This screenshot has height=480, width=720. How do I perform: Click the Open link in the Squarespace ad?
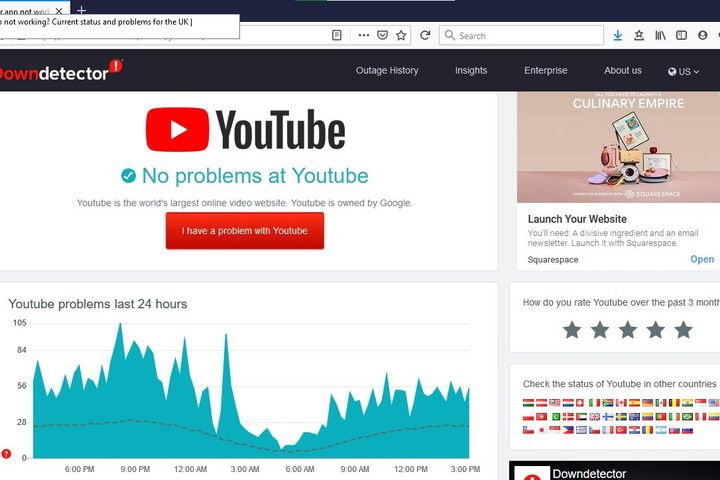point(702,259)
